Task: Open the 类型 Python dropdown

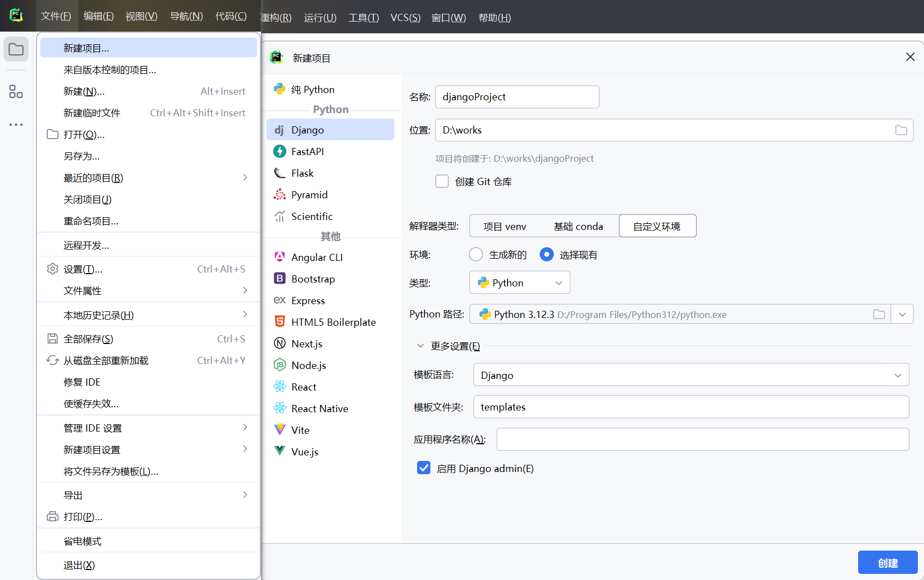Action: point(520,283)
